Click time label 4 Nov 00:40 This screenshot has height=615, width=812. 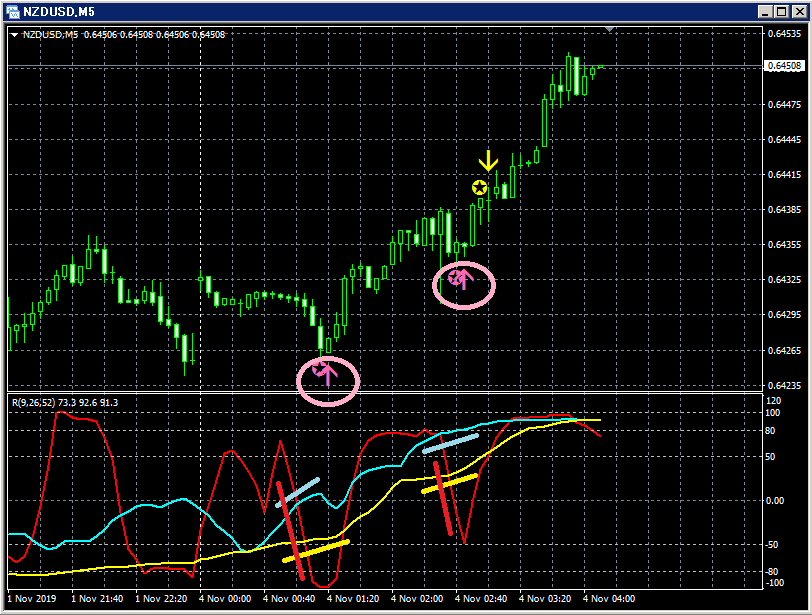[x=289, y=599]
